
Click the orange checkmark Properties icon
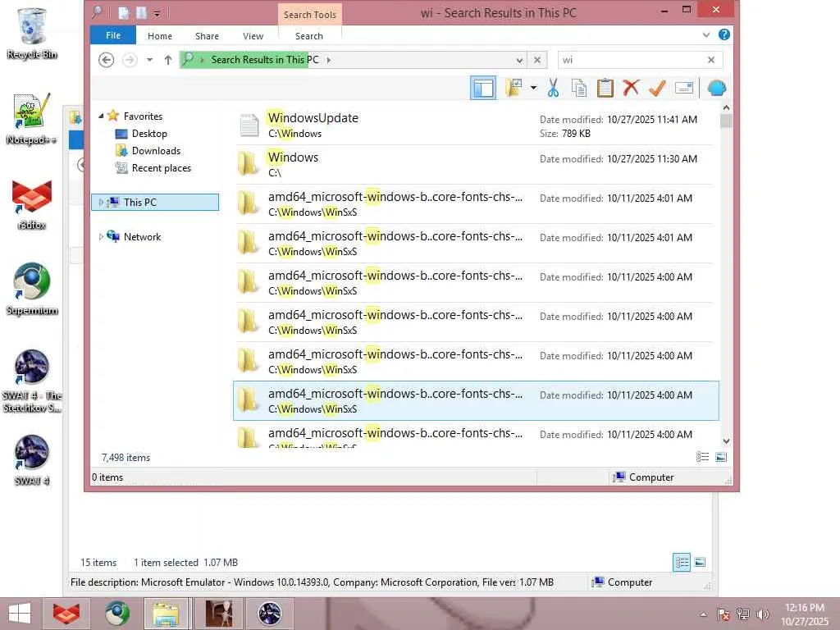pos(657,88)
